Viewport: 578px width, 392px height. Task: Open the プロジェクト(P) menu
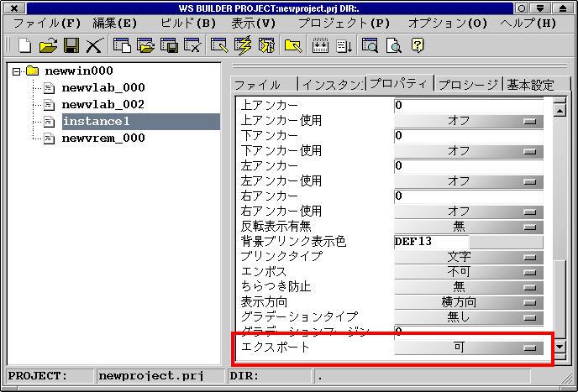344,24
